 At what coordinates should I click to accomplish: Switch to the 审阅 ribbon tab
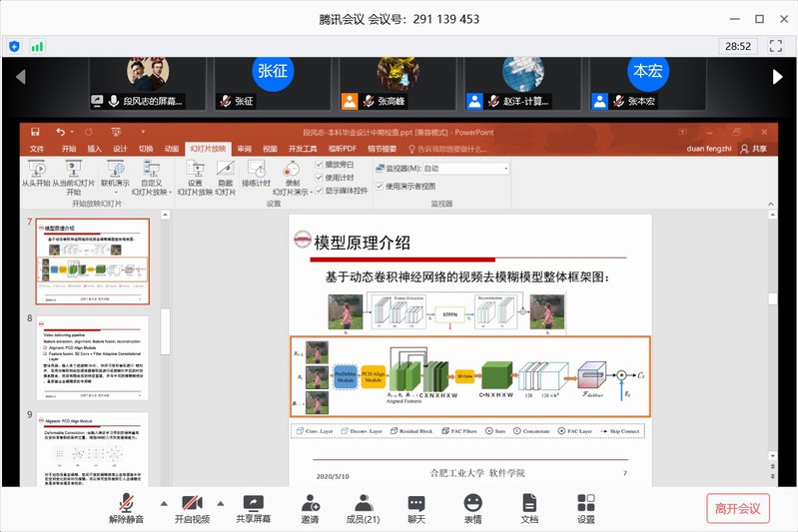point(245,149)
